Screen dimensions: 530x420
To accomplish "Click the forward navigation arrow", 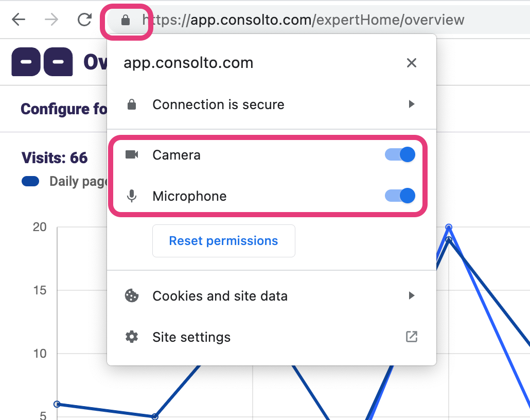I will click(51, 20).
